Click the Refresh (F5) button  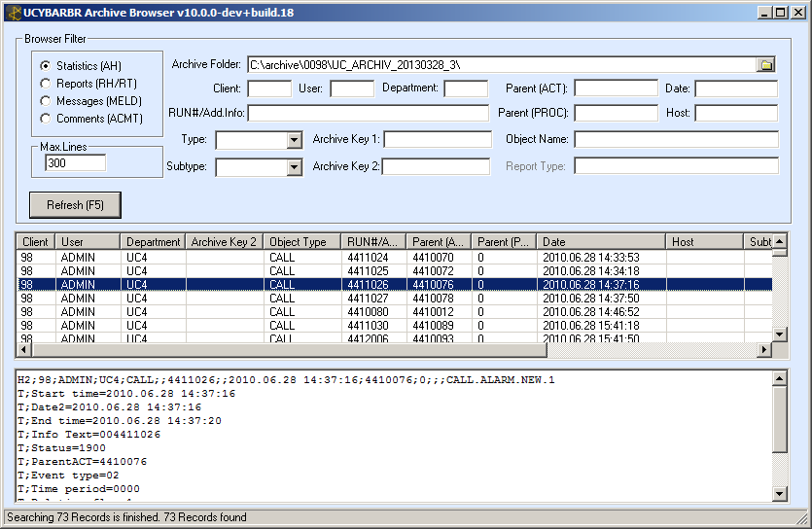pos(75,205)
